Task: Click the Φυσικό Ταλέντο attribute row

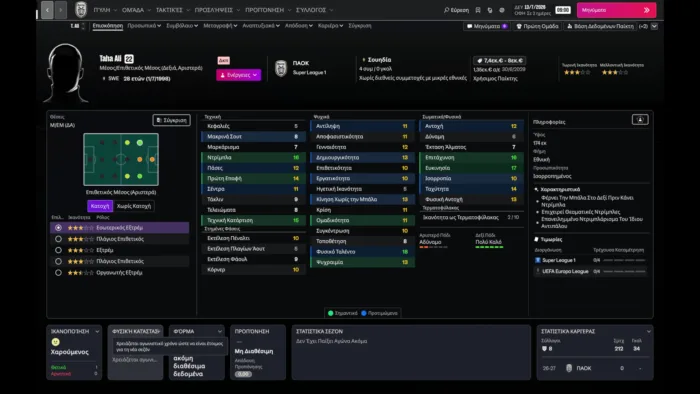Action: (362, 252)
